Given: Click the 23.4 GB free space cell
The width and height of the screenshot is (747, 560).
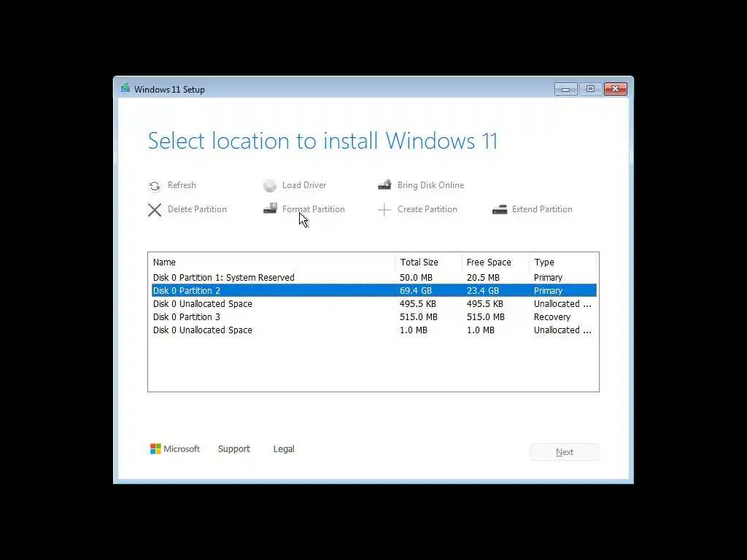Looking at the screenshot, I should tap(483, 290).
